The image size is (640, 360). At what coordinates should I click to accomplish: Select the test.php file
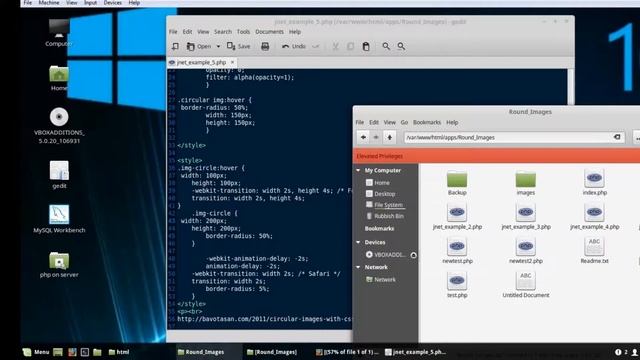pyautogui.click(x=457, y=286)
